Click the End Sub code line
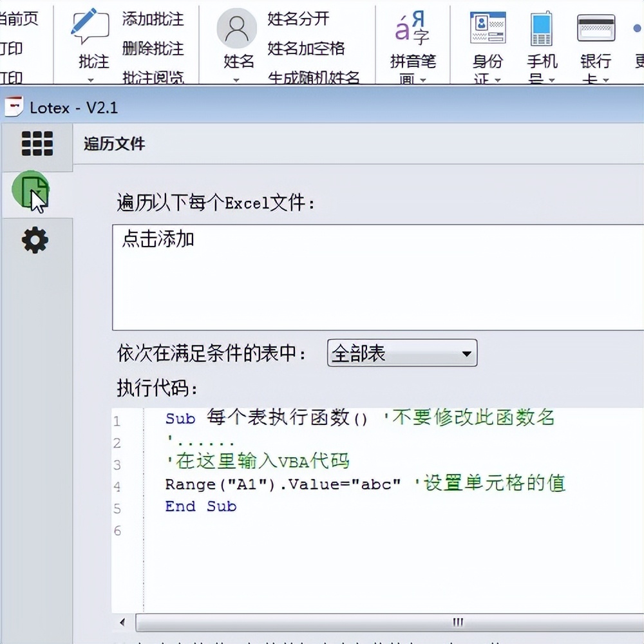 pos(201,506)
